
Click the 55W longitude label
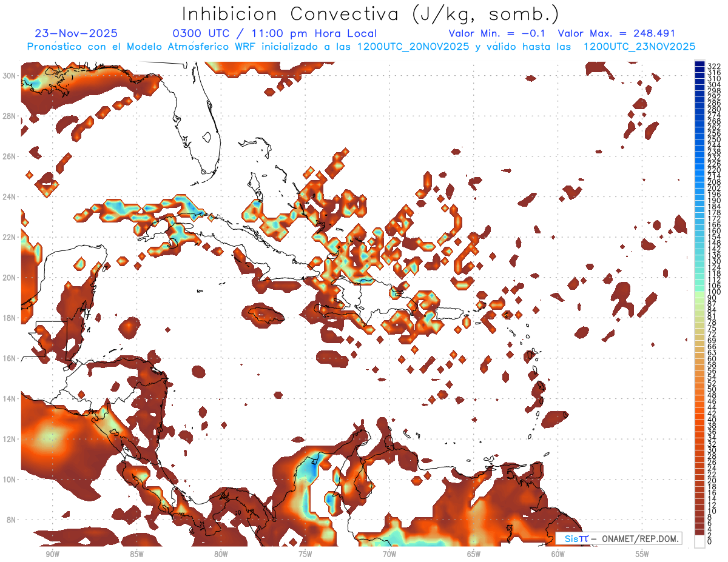coord(642,555)
